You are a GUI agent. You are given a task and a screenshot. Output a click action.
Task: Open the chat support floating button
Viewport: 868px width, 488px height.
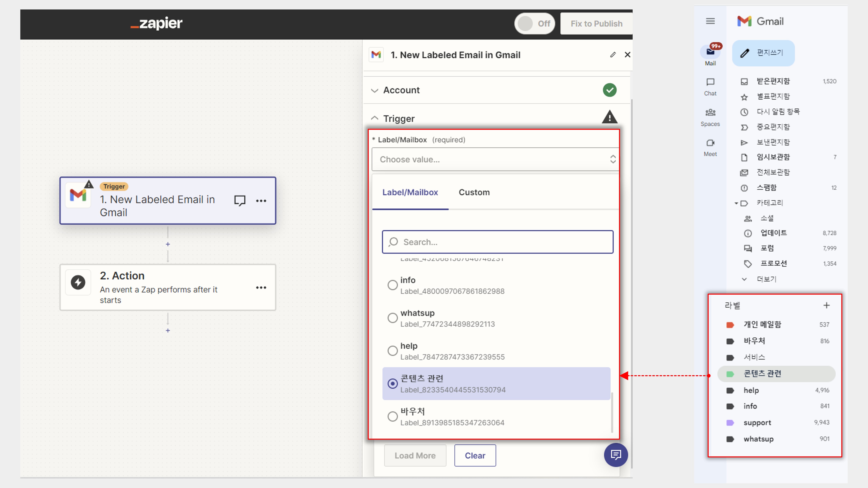tap(616, 455)
